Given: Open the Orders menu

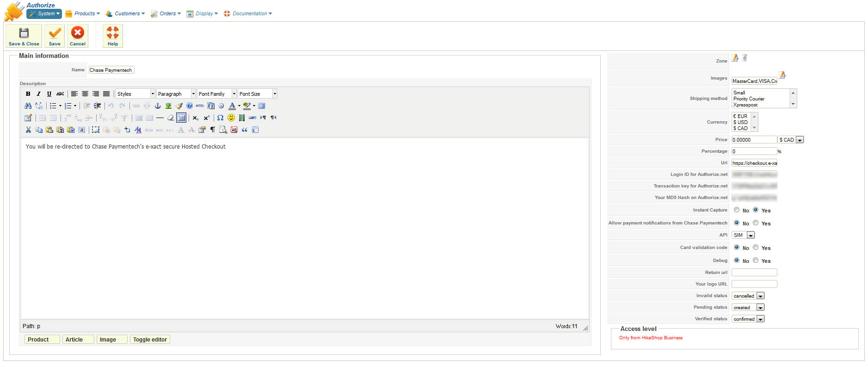Looking at the screenshot, I should (x=166, y=14).
